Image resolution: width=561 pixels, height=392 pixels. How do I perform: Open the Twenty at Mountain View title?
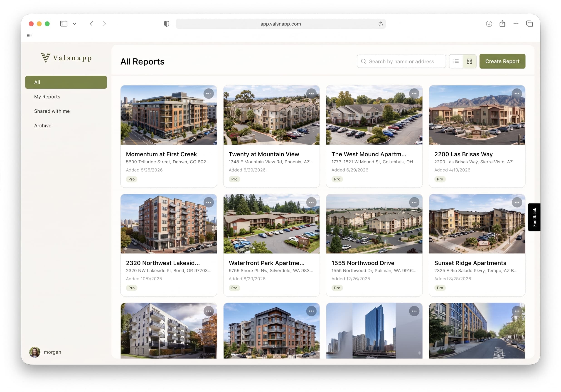pos(264,154)
